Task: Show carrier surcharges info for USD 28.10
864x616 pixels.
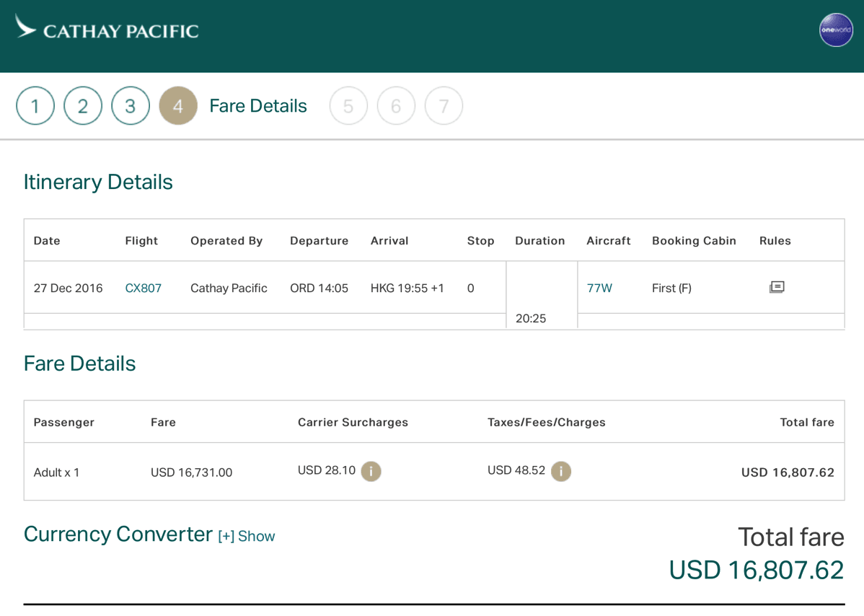Action: [x=371, y=471]
